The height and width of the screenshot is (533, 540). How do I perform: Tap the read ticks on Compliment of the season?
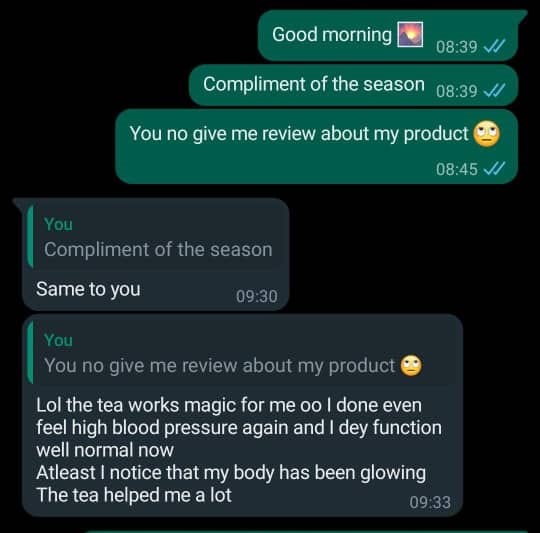coord(494,91)
